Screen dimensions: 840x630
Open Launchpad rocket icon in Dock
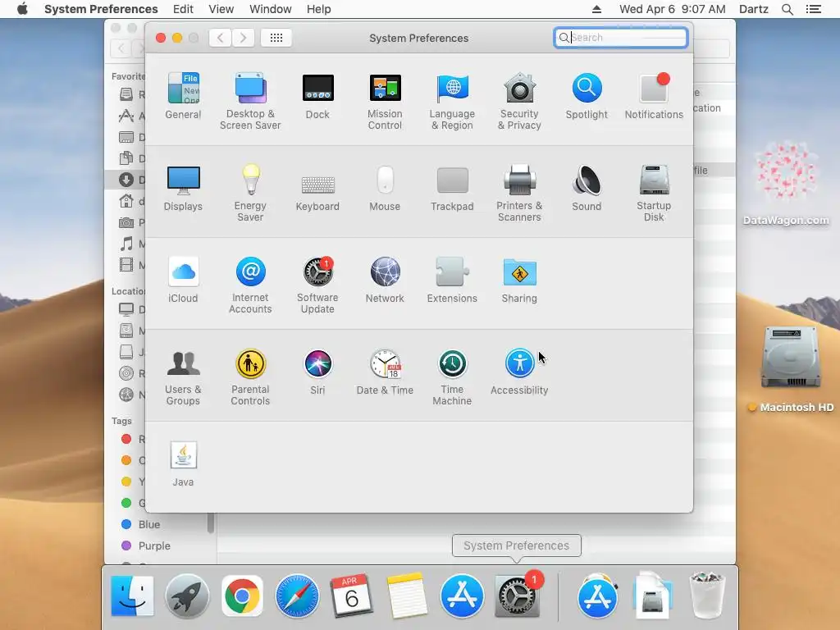pos(187,596)
